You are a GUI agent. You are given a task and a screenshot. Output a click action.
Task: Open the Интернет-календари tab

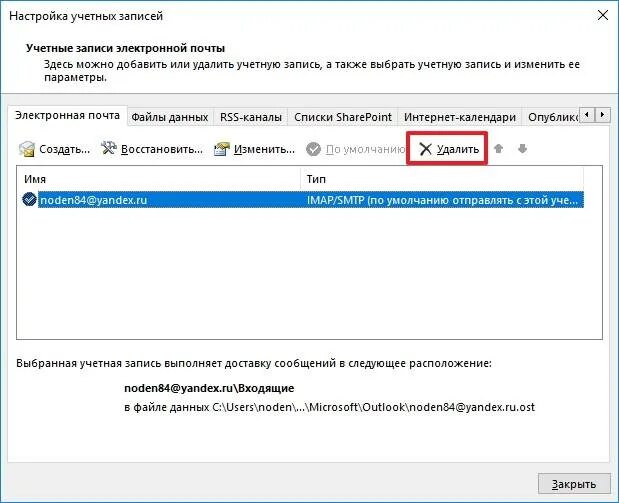point(460,117)
